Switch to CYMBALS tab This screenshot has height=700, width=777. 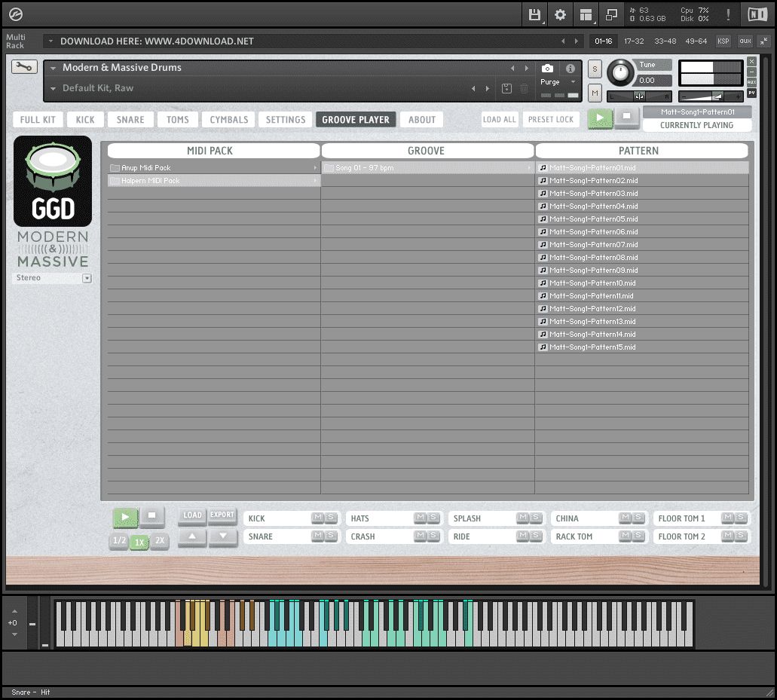[x=229, y=120]
